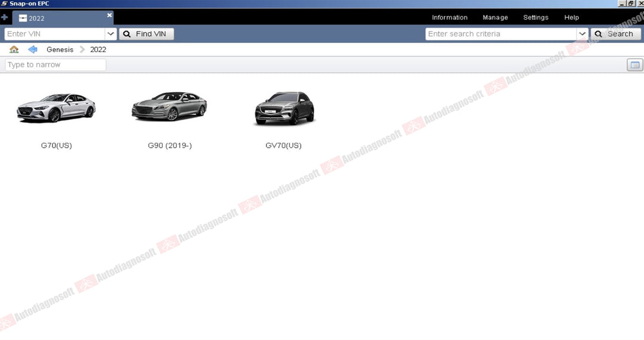The width and height of the screenshot is (644, 340).
Task: Click the Type to narrow filter box
Action: (x=55, y=65)
